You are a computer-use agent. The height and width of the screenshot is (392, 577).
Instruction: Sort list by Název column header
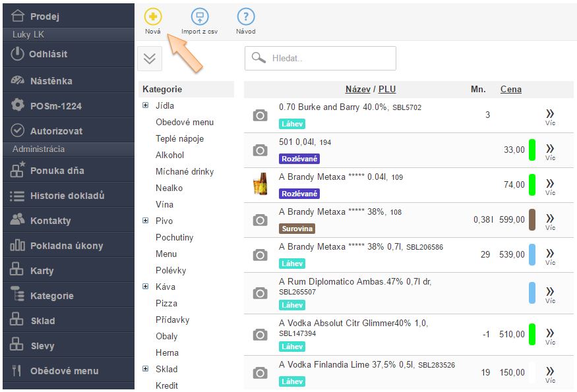click(x=357, y=89)
